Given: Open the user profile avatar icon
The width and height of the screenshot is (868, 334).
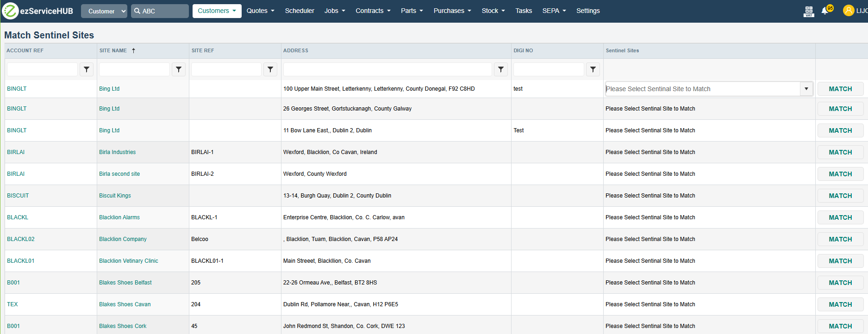Looking at the screenshot, I should point(849,11).
